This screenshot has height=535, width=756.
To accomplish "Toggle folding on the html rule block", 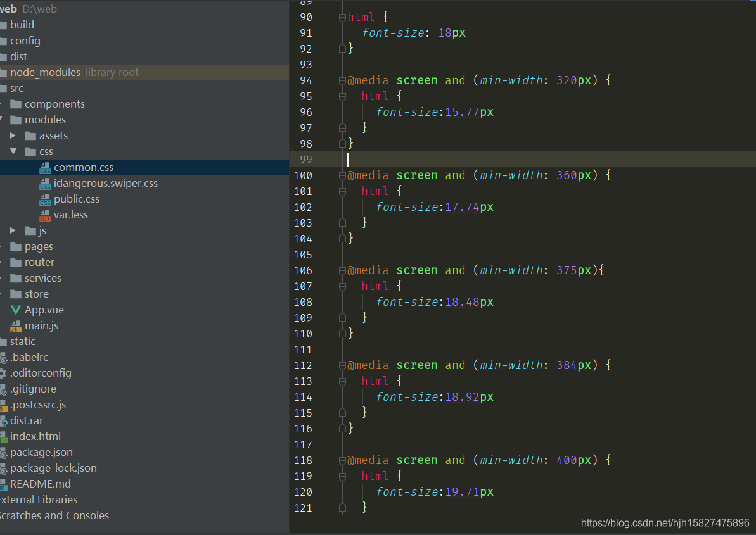I will point(342,16).
